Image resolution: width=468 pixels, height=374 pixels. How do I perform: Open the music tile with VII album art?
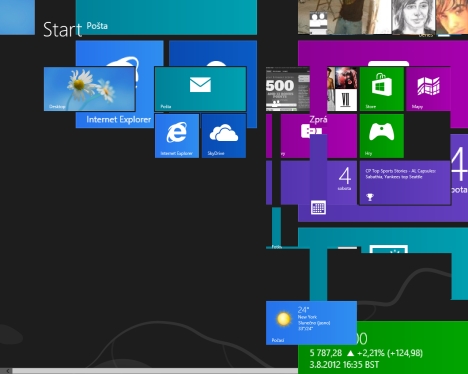tap(342, 89)
